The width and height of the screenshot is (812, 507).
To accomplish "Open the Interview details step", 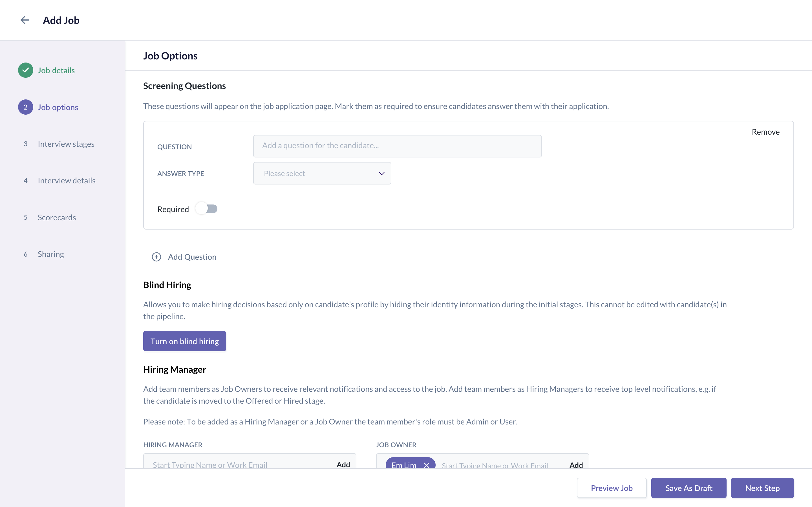I will click(67, 181).
